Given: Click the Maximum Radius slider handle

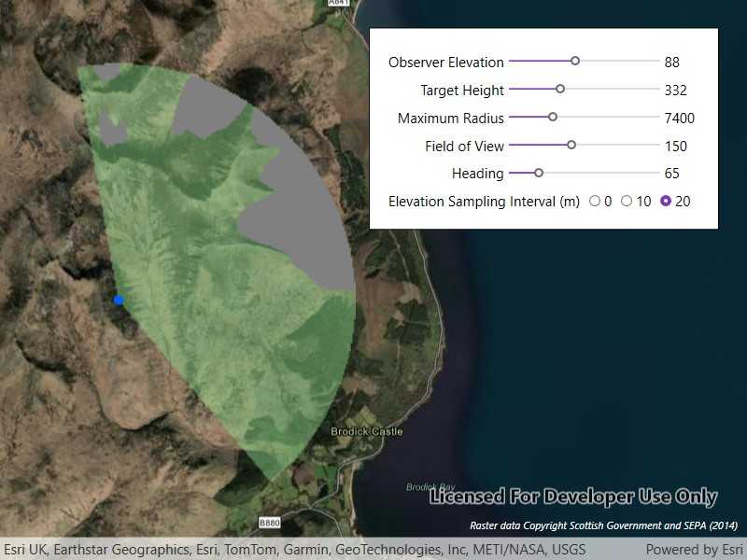Looking at the screenshot, I should point(552,118).
